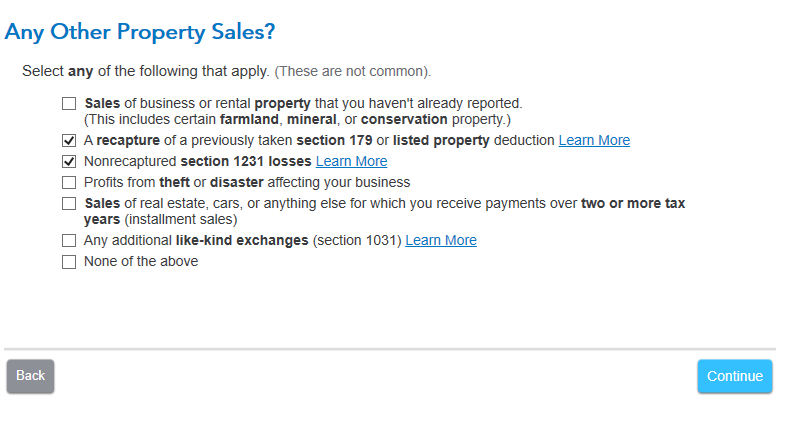Image resolution: width=807 pixels, height=443 pixels.
Task: Click the '(installment sales)' label text
Action: [180, 219]
